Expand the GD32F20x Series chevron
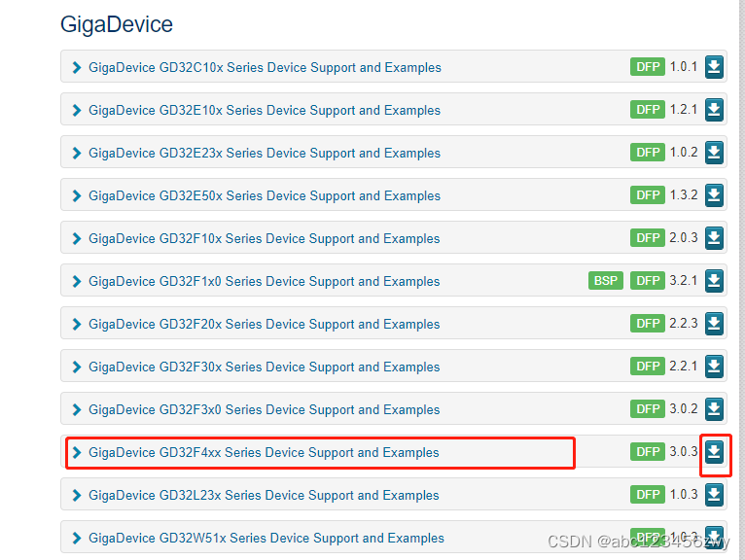Image resolution: width=745 pixels, height=560 pixels. 77,324
